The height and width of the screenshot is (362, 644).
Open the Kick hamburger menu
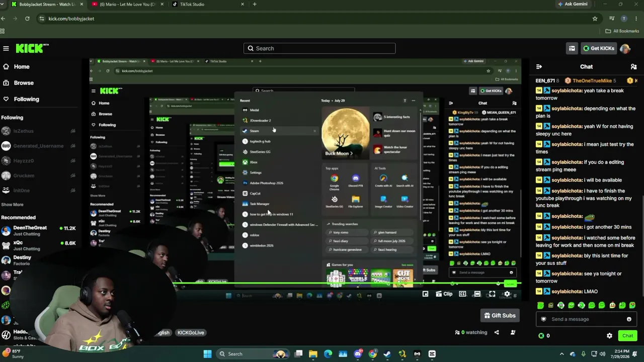6,48
